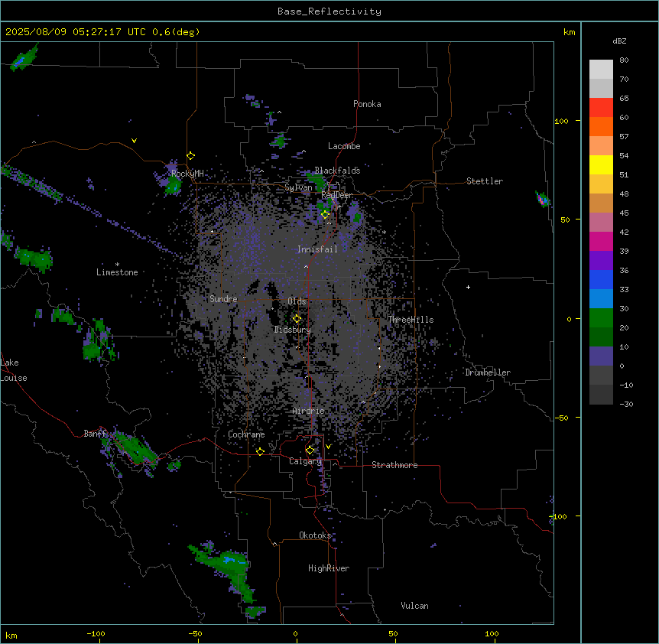659x644 pixels.
Task: Click the HighRiver label
Action: (x=329, y=568)
